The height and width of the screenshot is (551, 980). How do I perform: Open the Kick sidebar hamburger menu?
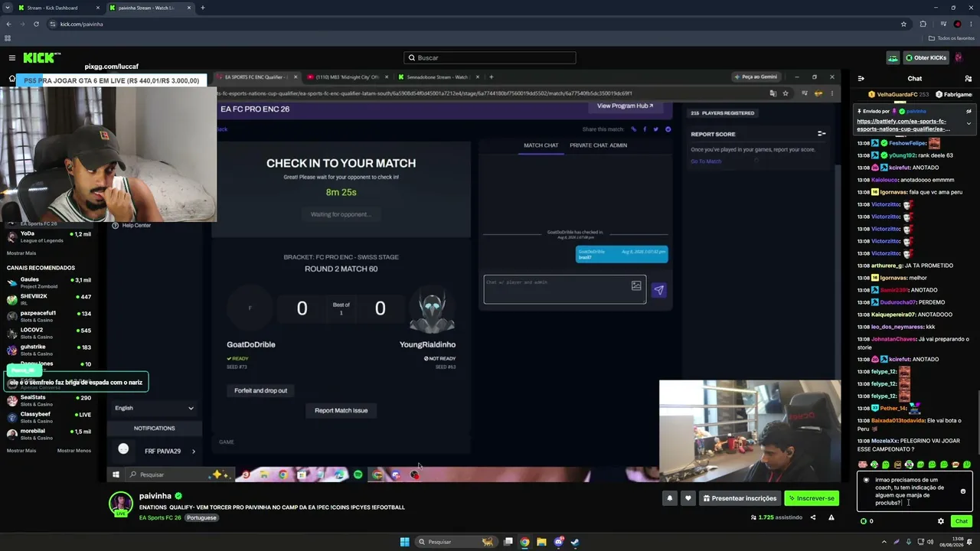pyautogui.click(x=11, y=57)
